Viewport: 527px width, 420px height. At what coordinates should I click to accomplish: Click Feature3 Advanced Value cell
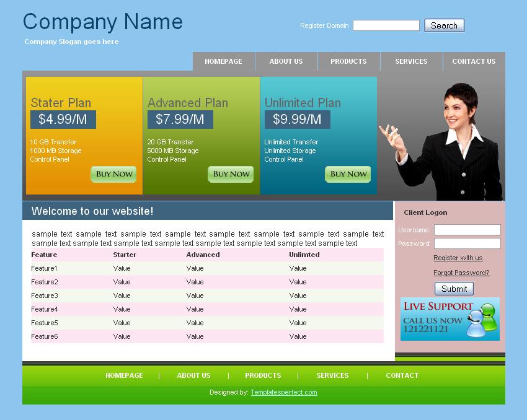pyautogui.click(x=195, y=295)
